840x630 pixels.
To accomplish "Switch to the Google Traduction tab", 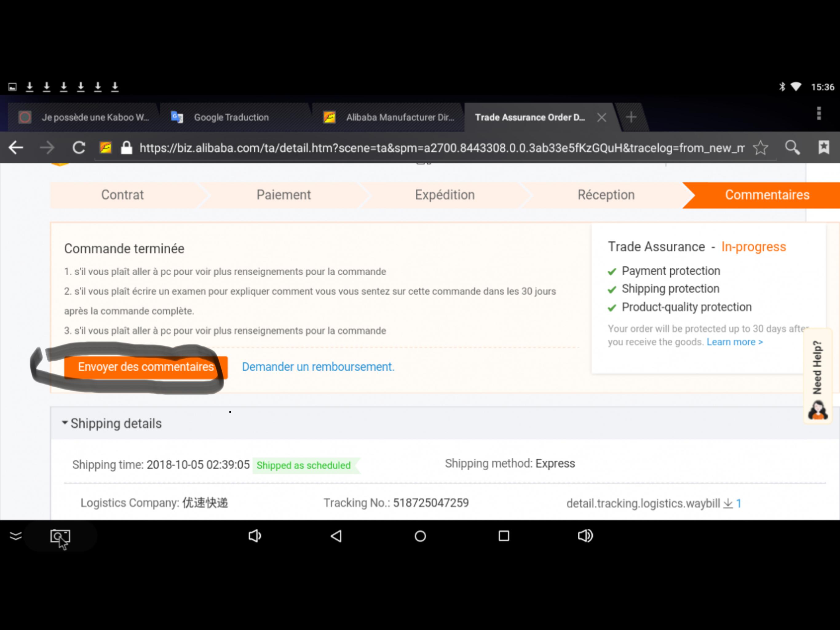I will coord(236,118).
